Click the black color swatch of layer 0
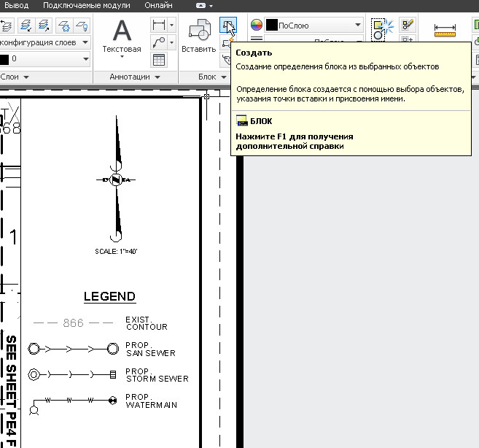This screenshot has width=479, height=448. 4,59
